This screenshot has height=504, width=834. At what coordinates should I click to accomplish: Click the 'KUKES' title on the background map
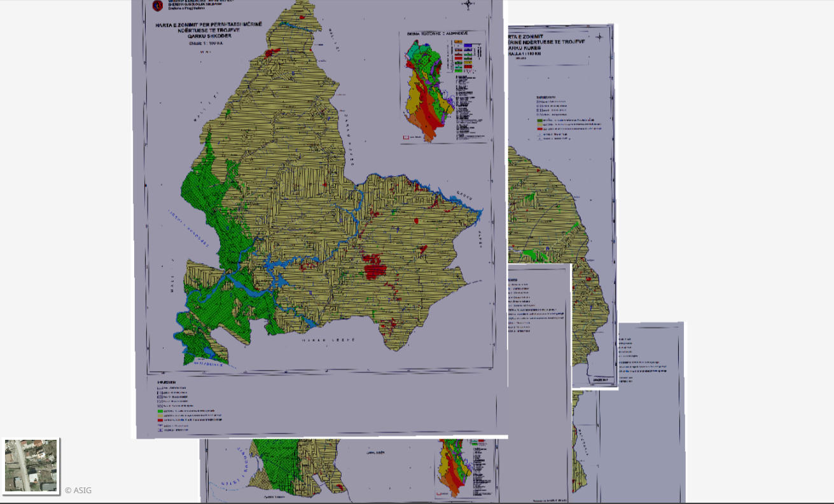click(532, 50)
